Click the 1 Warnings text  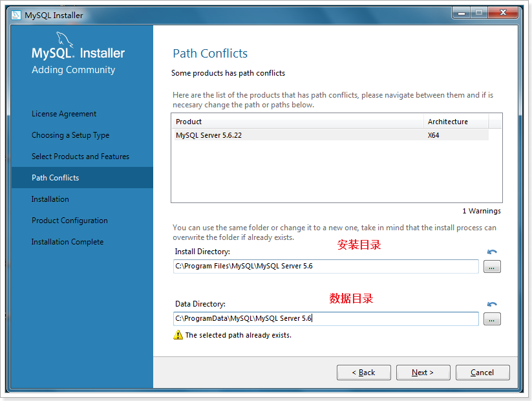482,211
